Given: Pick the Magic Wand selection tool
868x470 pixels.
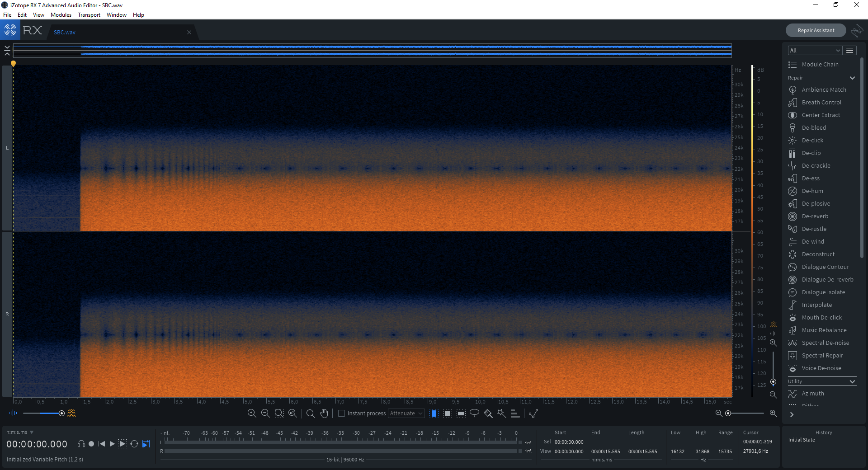Looking at the screenshot, I should (501, 413).
